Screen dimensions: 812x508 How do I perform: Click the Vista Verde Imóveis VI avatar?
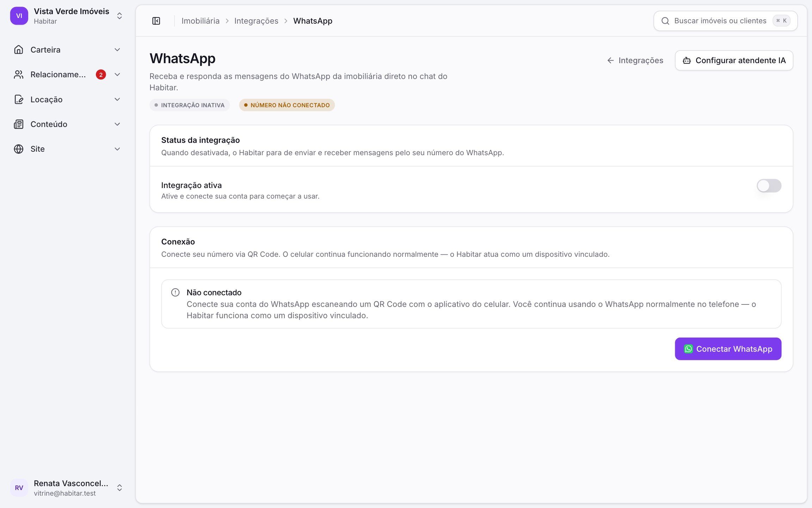19,16
